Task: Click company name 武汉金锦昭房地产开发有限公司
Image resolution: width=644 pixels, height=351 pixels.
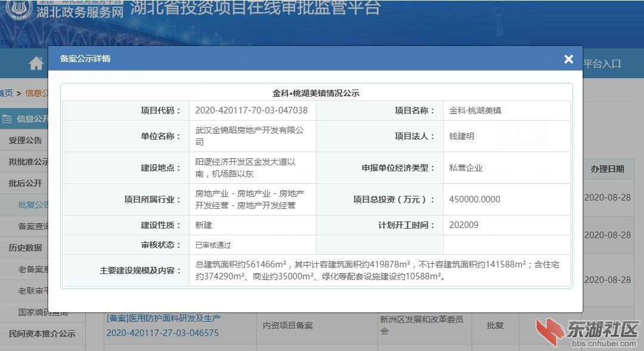Action: click(249, 136)
